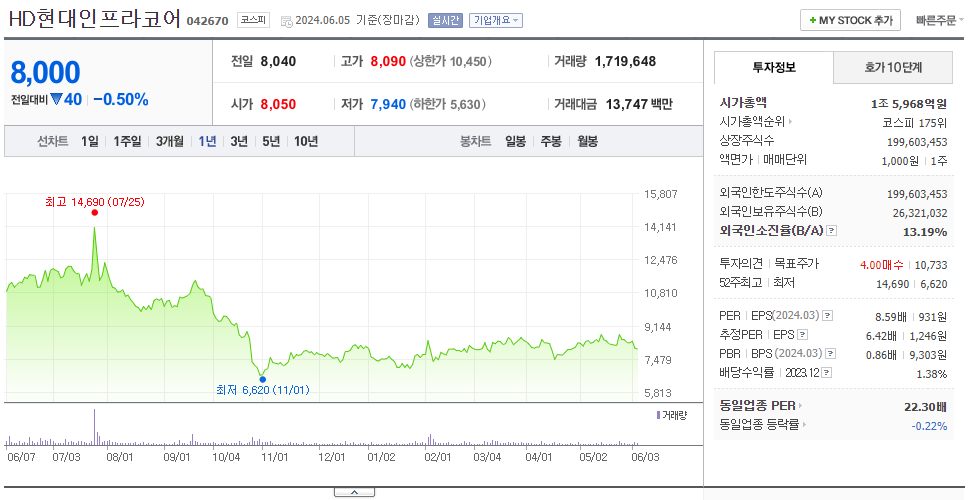This screenshot has height=500, width=968.
Task: Show the 일봉 candlestick chart
Action: (x=515, y=141)
